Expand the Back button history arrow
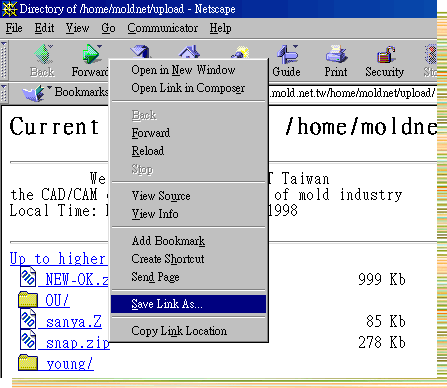Image resolution: width=447 pixels, height=388 pixels. point(50,46)
